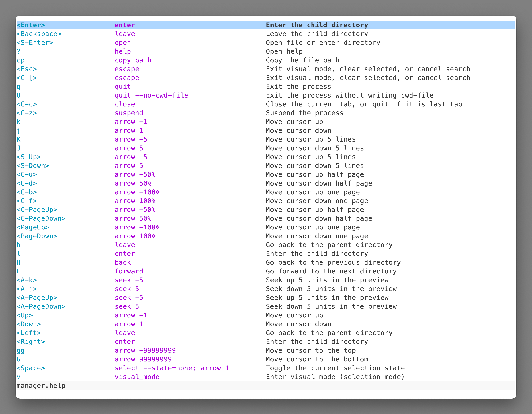532x414 pixels.
Task: Click the <C-PageDown> keybinding entry
Action: (41, 219)
